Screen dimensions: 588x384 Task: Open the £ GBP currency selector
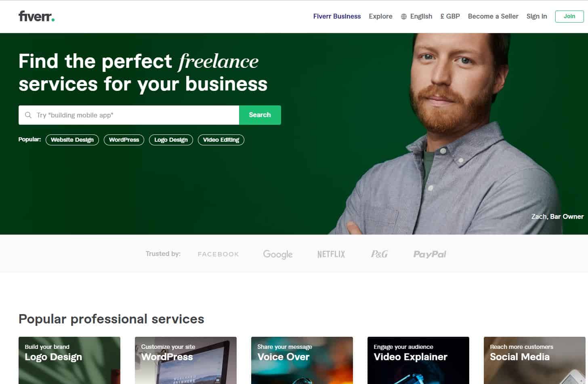pyautogui.click(x=450, y=16)
